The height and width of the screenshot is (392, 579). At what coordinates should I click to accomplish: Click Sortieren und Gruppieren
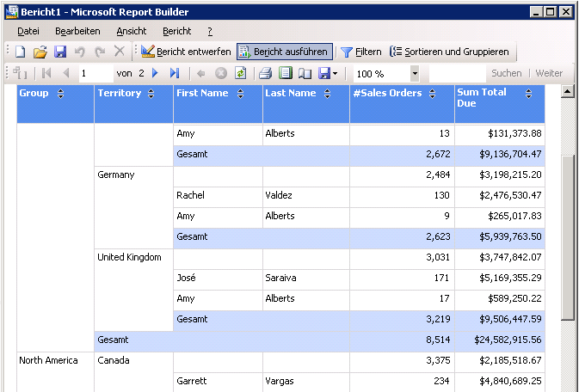coord(451,52)
